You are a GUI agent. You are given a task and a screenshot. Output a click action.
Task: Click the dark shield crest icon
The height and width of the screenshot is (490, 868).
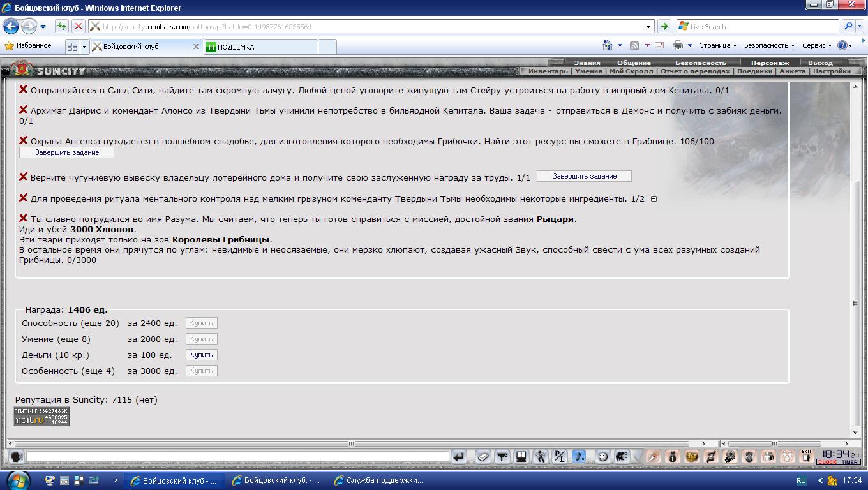point(749,456)
